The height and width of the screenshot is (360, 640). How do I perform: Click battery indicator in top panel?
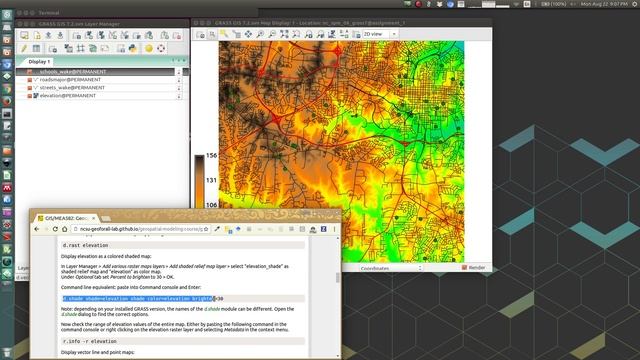point(553,4)
